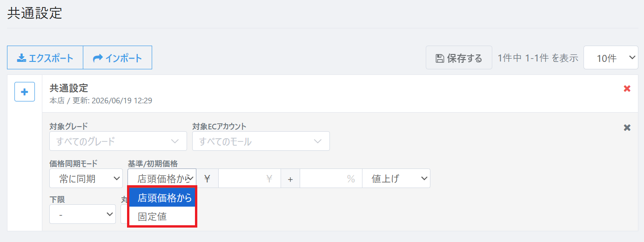Click the blue plus add button
The image size is (644, 242).
point(25,92)
